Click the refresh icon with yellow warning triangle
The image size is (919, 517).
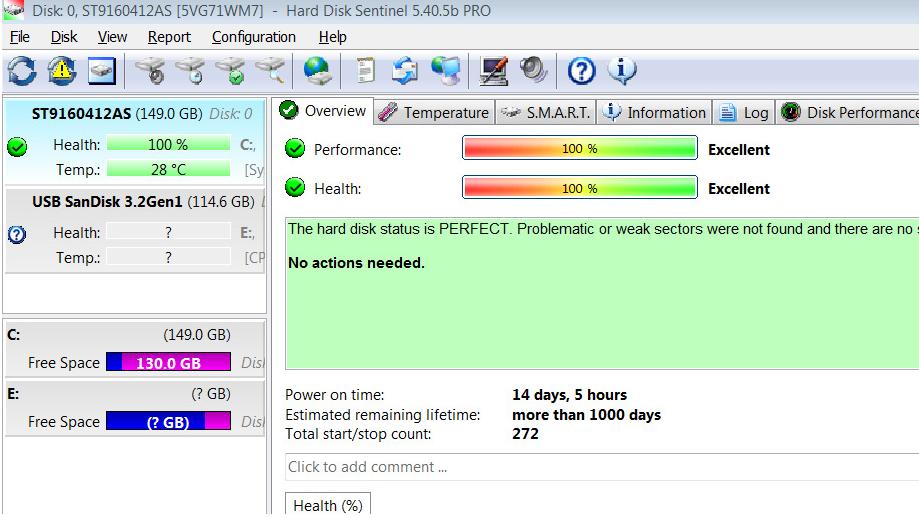(x=62, y=71)
